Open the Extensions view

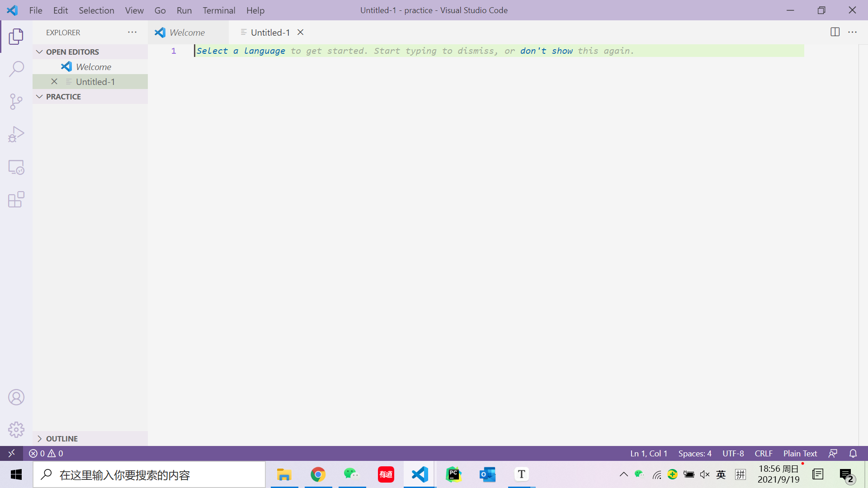coord(16,200)
